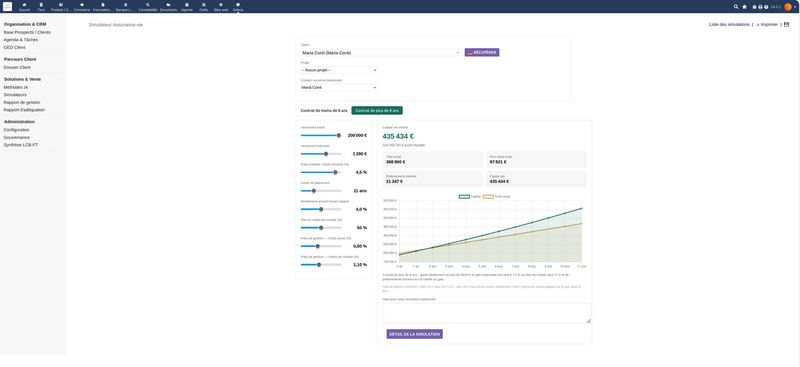Open Méthodes IA in sidebar

pos(16,87)
